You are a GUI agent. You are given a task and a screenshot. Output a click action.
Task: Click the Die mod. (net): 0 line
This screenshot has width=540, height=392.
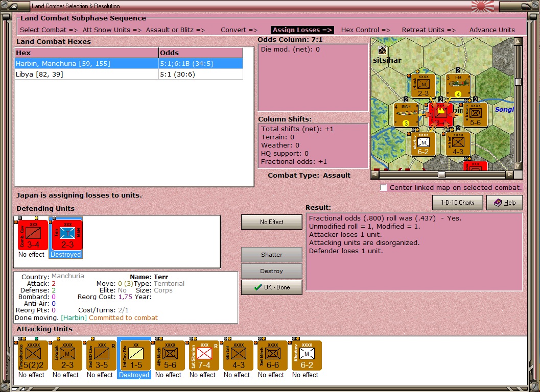(290, 49)
